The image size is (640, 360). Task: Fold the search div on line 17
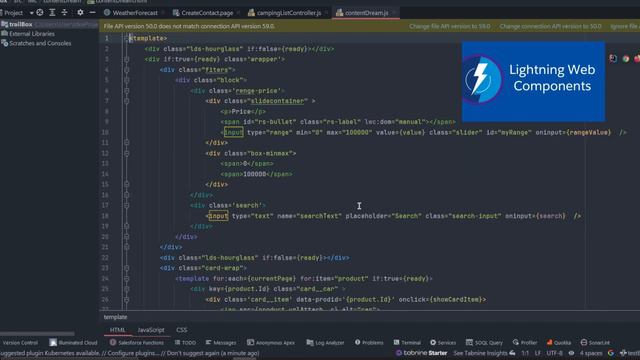click(x=127, y=205)
